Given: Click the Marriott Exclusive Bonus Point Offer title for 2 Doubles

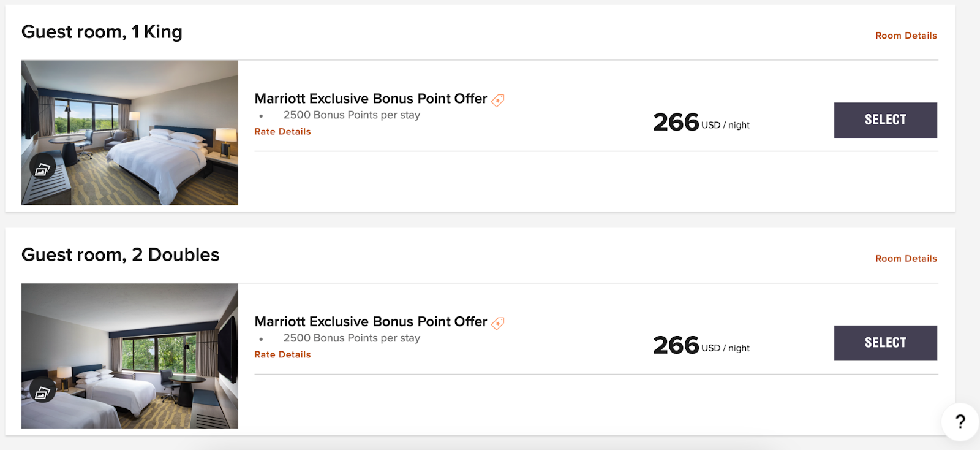Looking at the screenshot, I should pyautogui.click(x=371, y=322).
